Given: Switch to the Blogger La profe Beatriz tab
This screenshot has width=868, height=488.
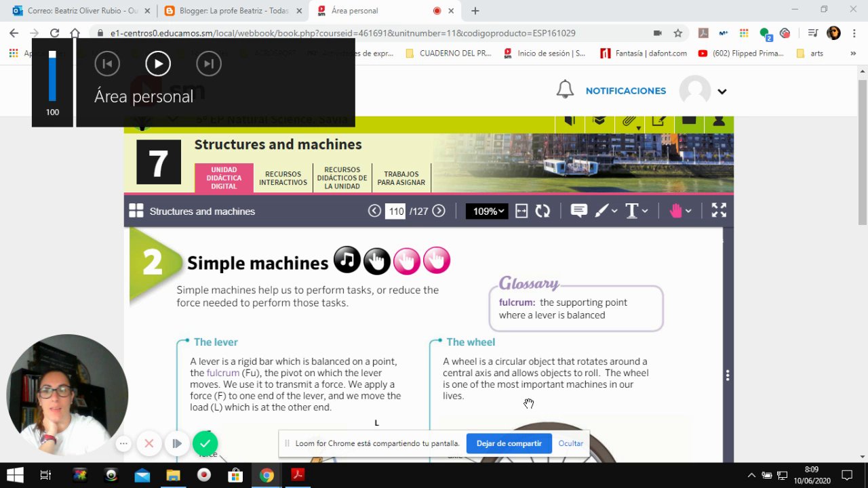Looking at the screenshot, I should tap(233, 11).
